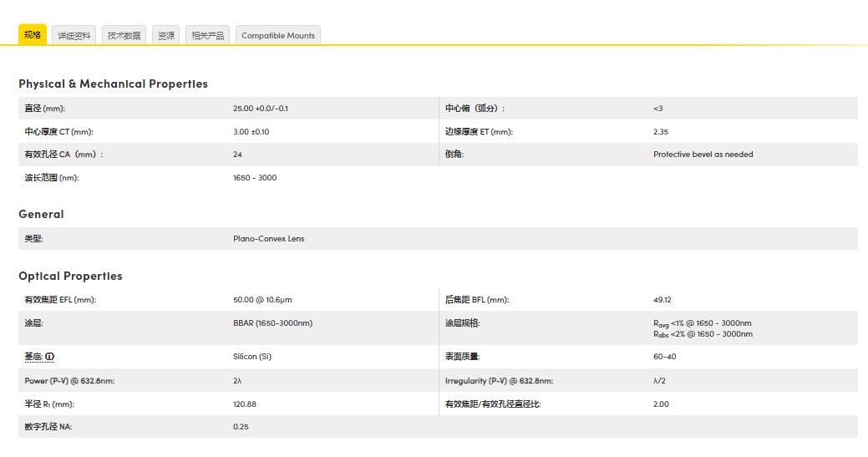
Task: Open the Compatible Mounts tab
Action: click(278, 36)
